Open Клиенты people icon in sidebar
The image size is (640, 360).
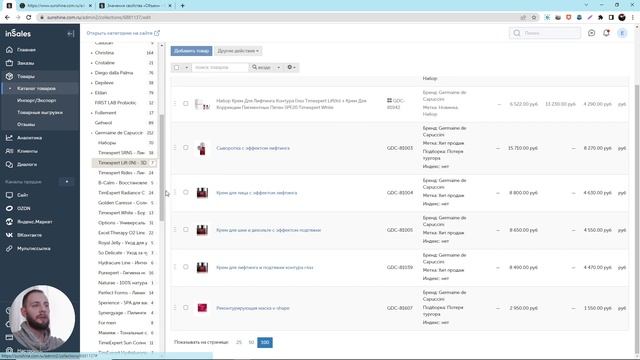click(x=9, y=151)
